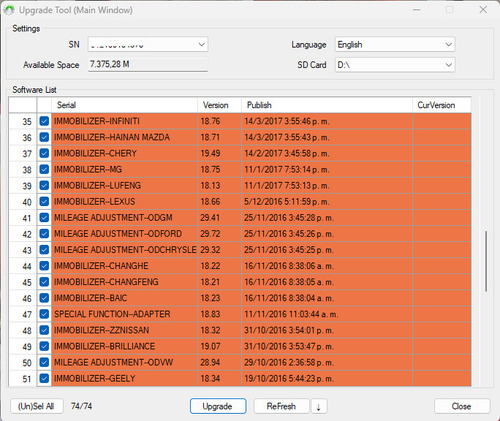Click the 74/74 selection counter
500x421 pixels.
point(81,406)
